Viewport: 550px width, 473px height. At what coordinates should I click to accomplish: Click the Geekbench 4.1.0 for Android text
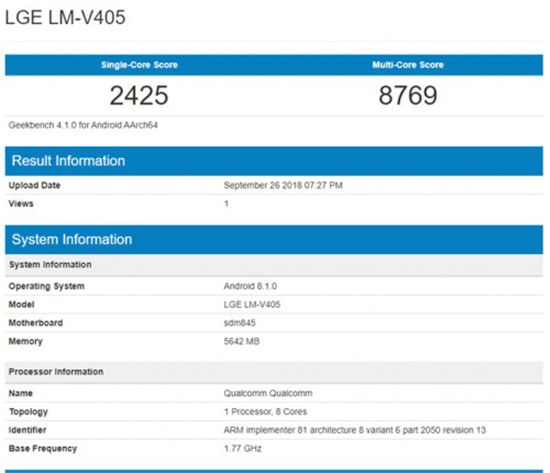click(83, 125)
